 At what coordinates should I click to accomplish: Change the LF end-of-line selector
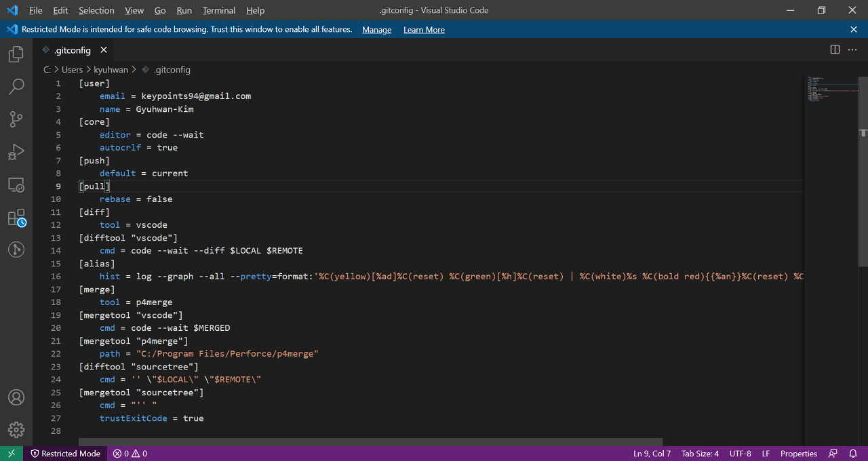coord(766,454)
